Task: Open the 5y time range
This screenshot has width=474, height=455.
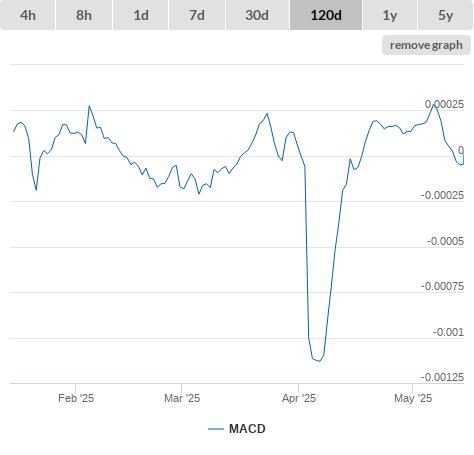Action: 445,15
